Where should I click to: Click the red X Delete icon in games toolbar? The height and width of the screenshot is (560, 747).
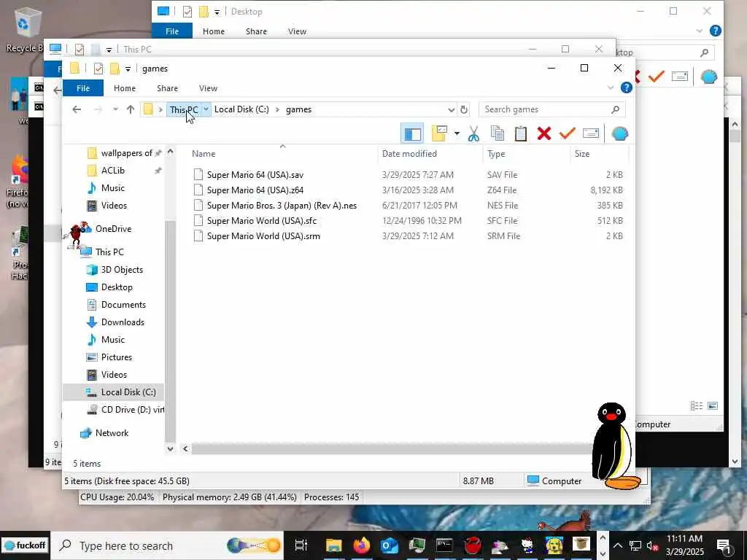(x=544, y=134)
